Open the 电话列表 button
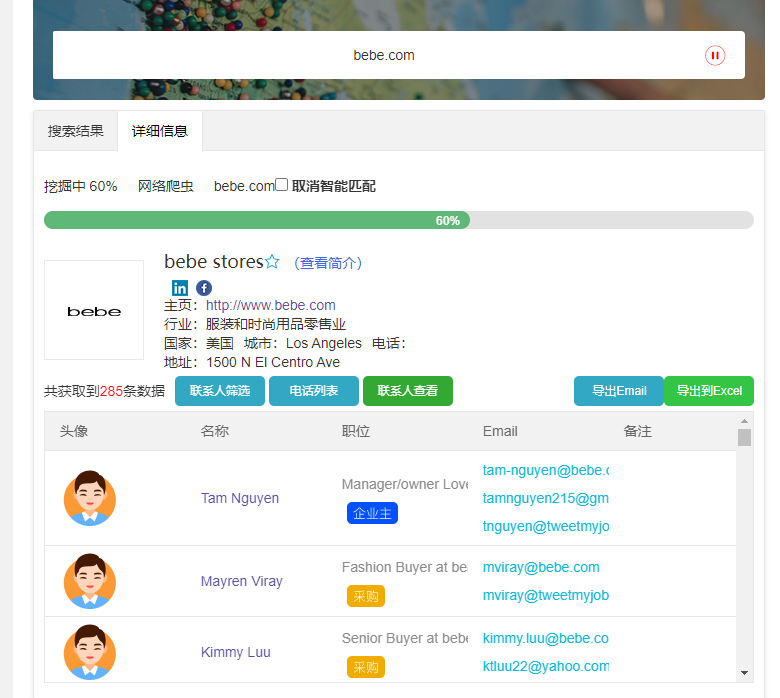The width and height of the screenshot is (780, 698). point(314,391)
